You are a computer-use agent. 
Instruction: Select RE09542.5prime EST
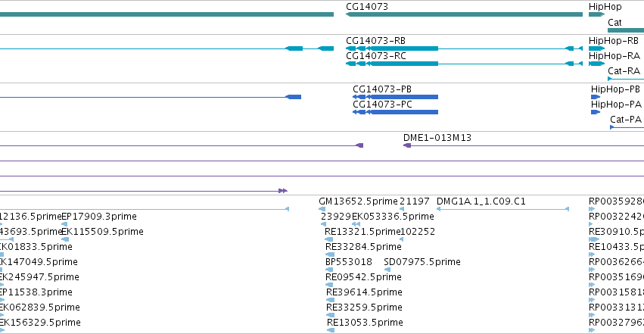329,285
